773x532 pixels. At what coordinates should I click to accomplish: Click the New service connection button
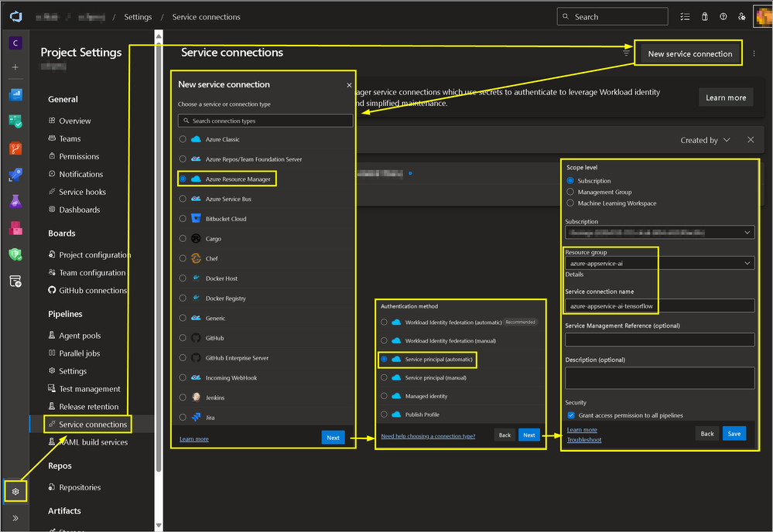[689, 53]
